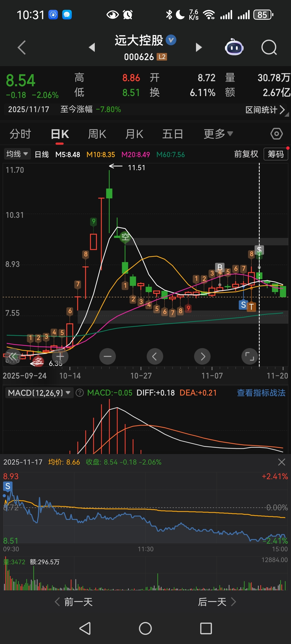291x644 pixels.
Task: Switch to 周K tab
Action: (97, 134)
